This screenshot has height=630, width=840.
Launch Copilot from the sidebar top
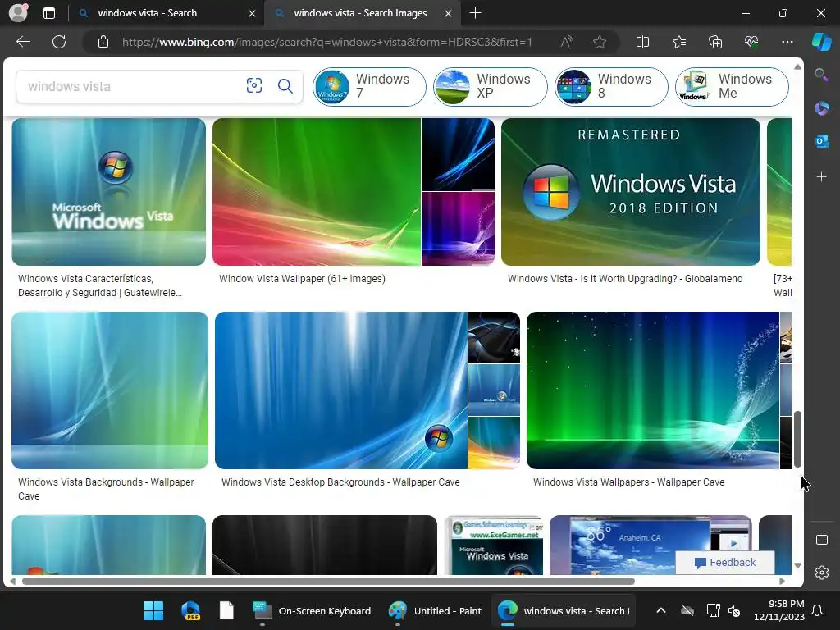coord(821,42)
